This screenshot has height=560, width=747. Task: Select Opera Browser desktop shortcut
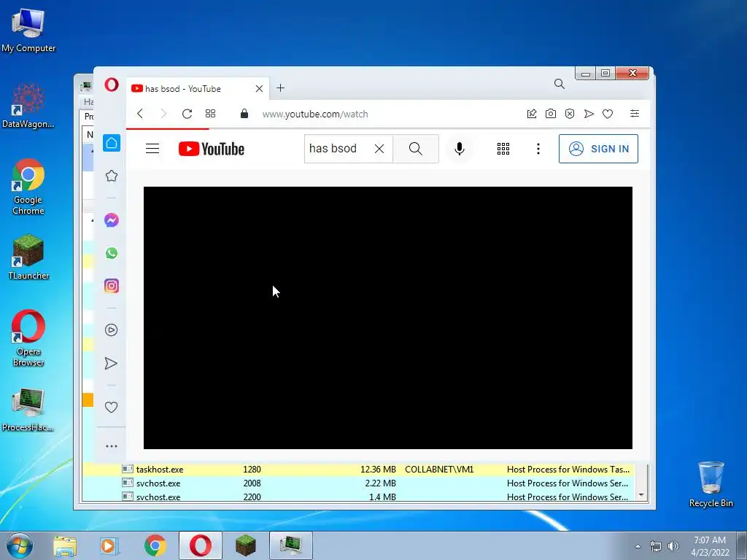coord(28,338)
